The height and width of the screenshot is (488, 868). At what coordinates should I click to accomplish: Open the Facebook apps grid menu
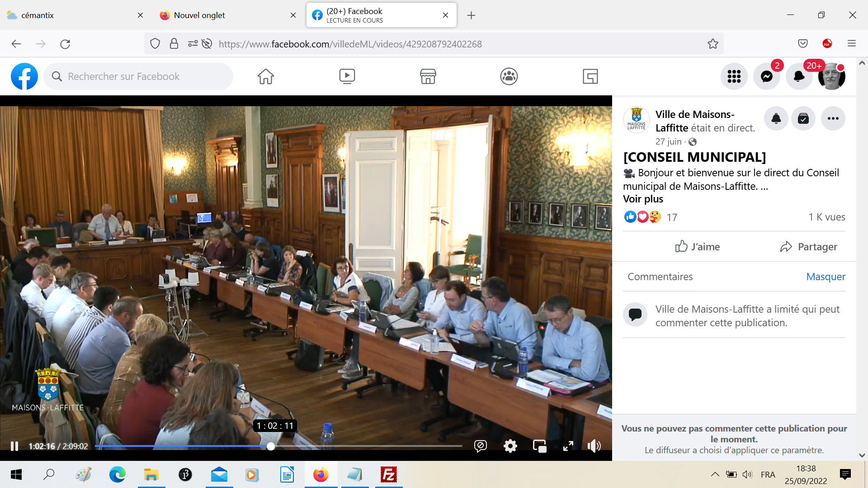click(x=734, y=76)
